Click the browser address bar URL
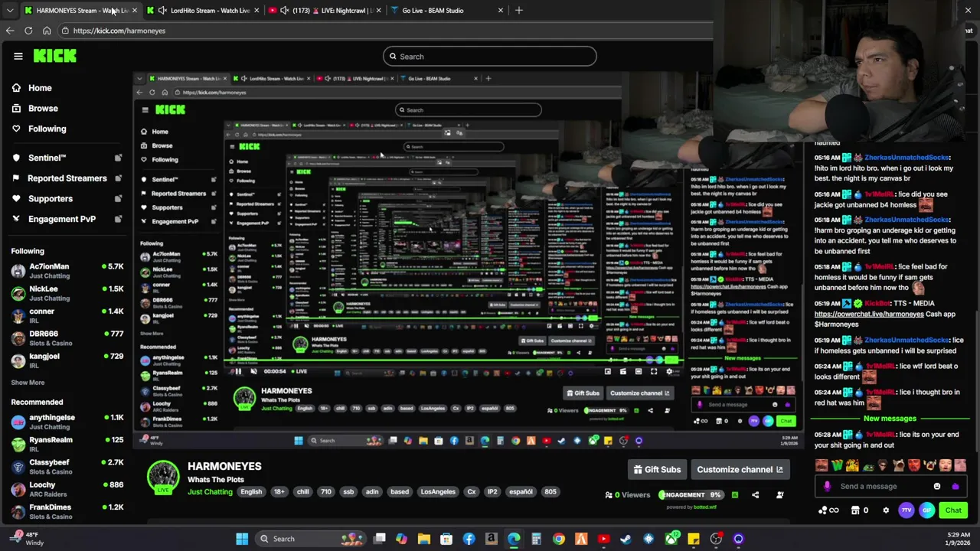The image size is (980, 551). pos(119,31)
